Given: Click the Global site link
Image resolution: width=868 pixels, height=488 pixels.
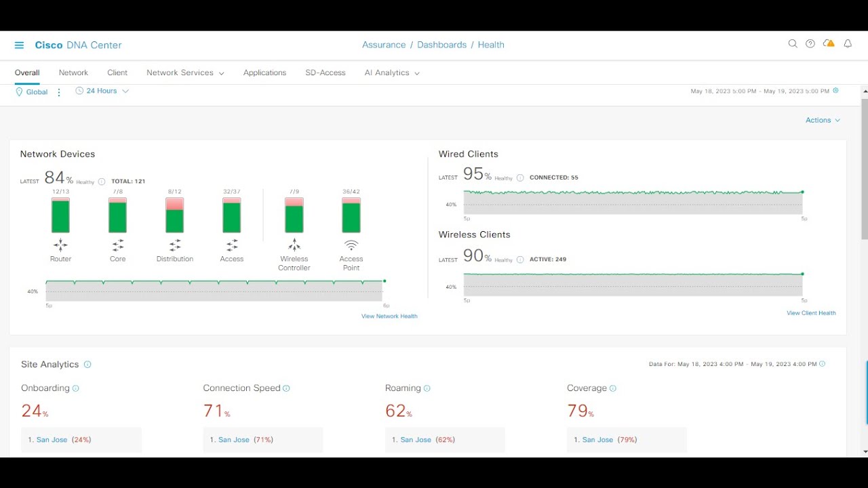Looking at the screenshot, I should pos(37,92).
